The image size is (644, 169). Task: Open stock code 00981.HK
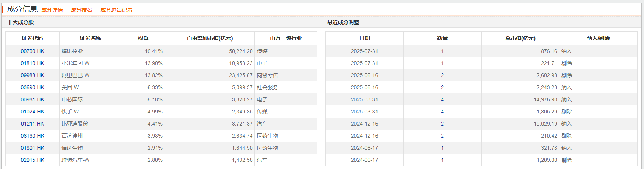[x=33, y=99]
